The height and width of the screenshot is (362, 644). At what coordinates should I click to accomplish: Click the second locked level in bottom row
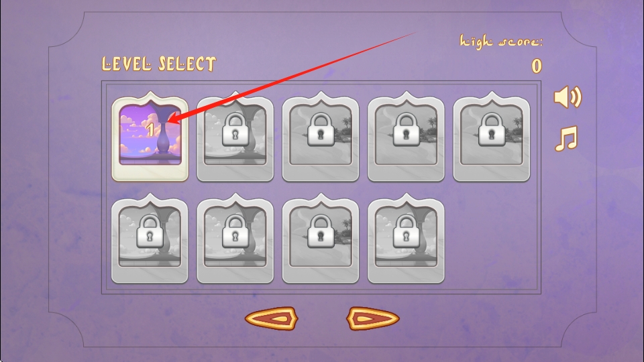(x=235, y=239)
